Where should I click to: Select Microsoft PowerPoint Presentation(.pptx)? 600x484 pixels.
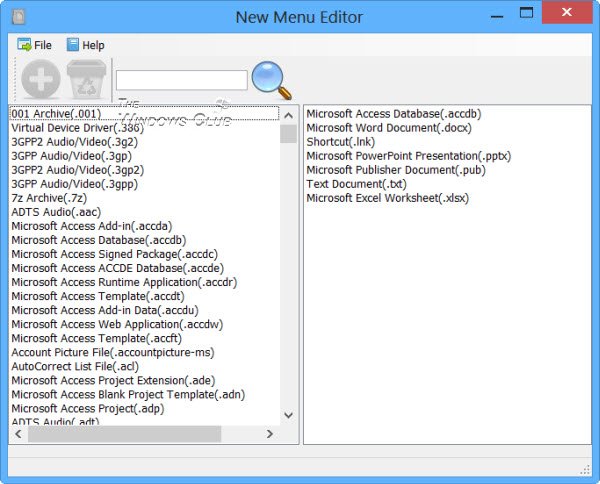coord(409,156)
